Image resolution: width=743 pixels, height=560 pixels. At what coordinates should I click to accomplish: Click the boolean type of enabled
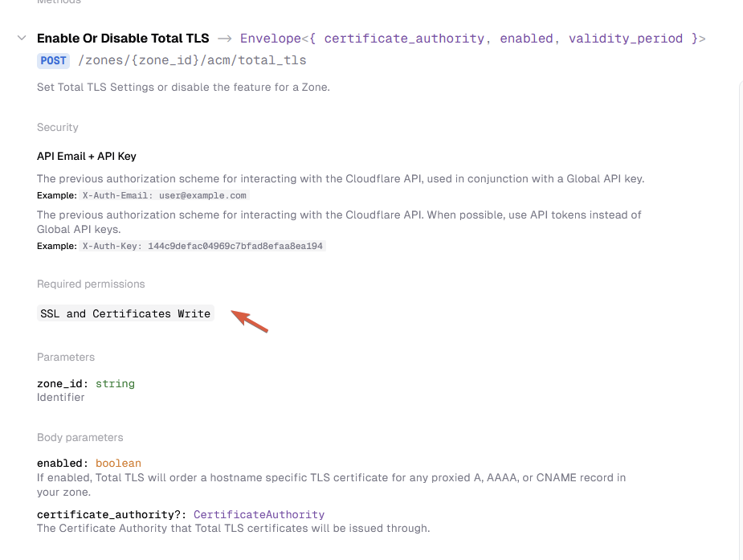[118, 464]
